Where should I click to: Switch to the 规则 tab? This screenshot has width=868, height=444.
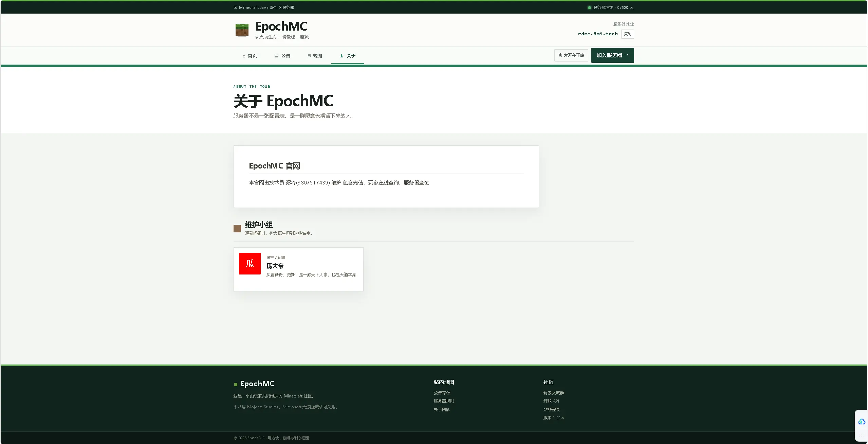(315, 56)
